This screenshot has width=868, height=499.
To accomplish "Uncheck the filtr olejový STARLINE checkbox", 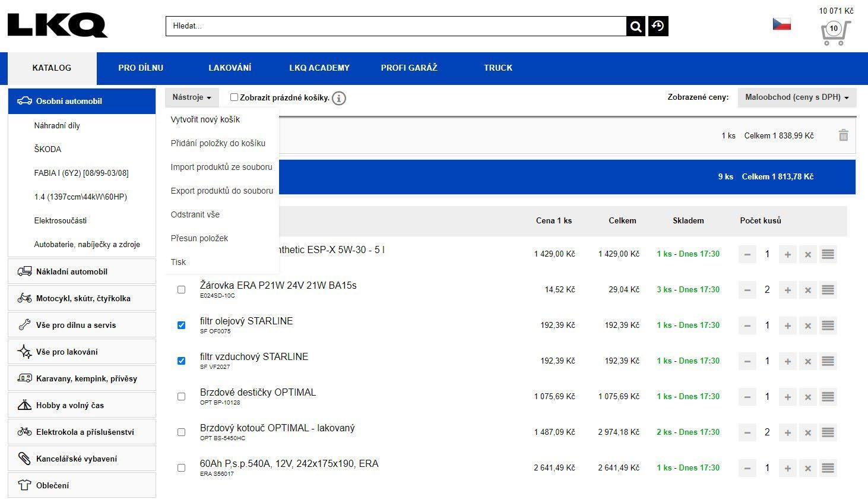I will pos(181,326).
